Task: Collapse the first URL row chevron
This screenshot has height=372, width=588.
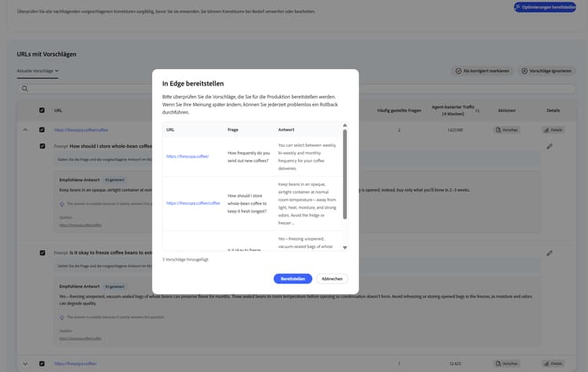Action: 25,129
